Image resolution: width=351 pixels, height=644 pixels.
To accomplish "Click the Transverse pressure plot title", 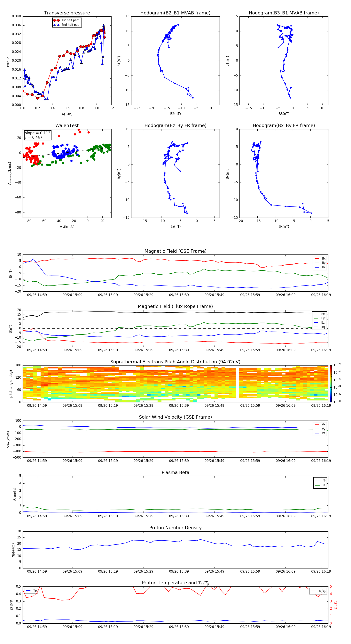I will click(x=67, y=13).
